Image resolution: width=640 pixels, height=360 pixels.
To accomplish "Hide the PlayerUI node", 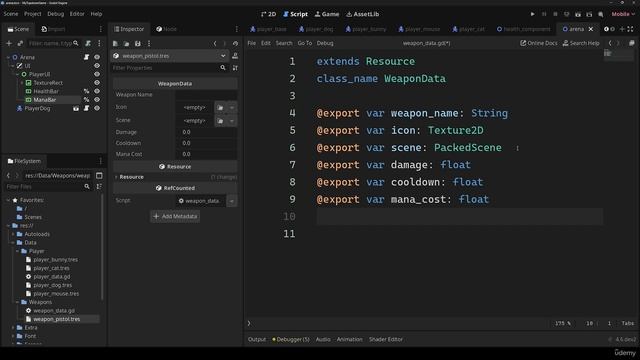I will [97, 74].
